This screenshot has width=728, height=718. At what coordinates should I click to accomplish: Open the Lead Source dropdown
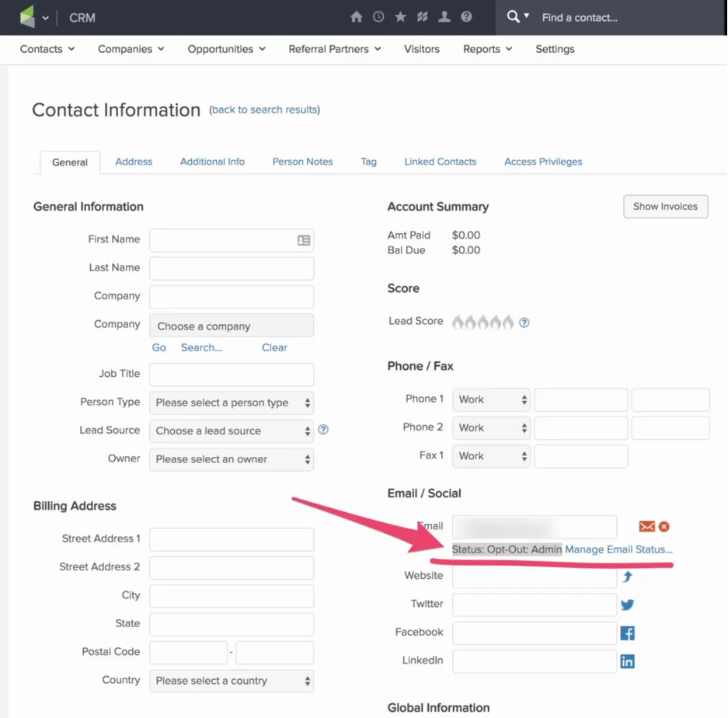coord(232,431)
